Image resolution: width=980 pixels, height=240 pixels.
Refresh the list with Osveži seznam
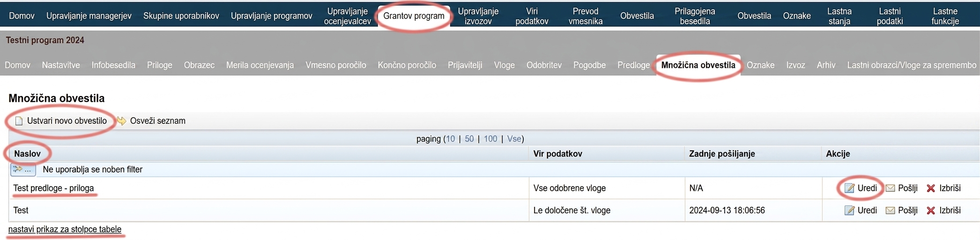(157, 121)
